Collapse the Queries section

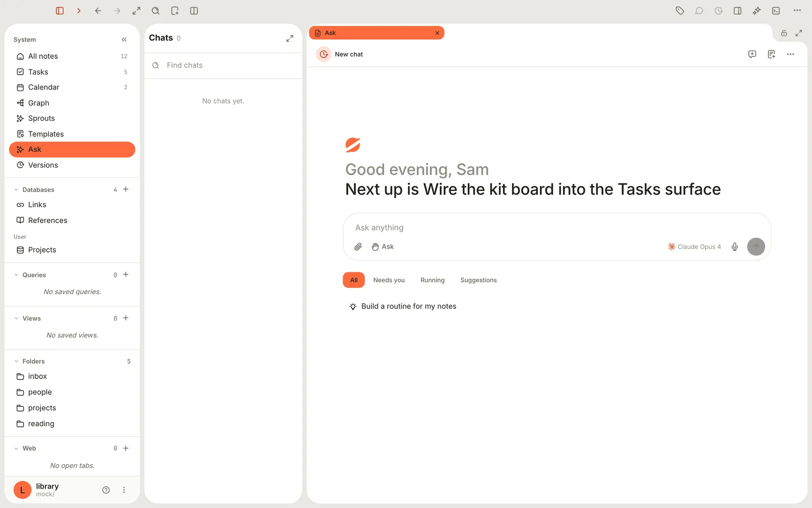(x=16, y=275)
